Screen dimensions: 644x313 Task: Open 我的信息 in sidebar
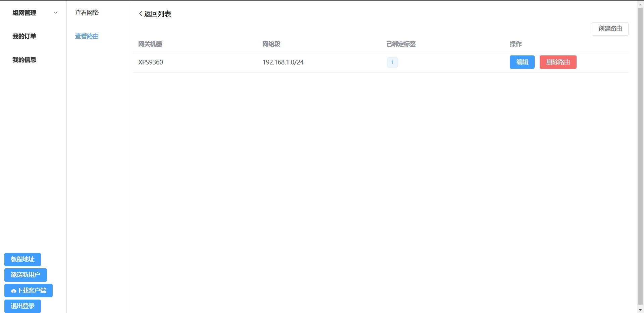[x=24, y=60]
